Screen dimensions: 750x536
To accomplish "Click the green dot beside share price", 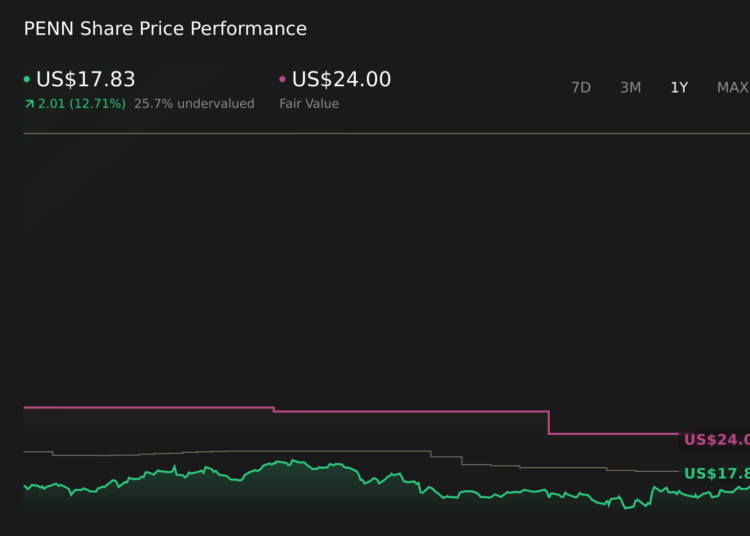I will [x=27, y=79].
